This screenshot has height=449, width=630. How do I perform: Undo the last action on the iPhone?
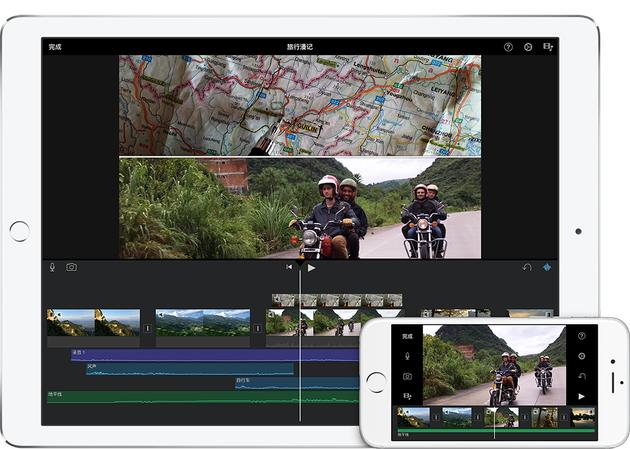point(582,376)
